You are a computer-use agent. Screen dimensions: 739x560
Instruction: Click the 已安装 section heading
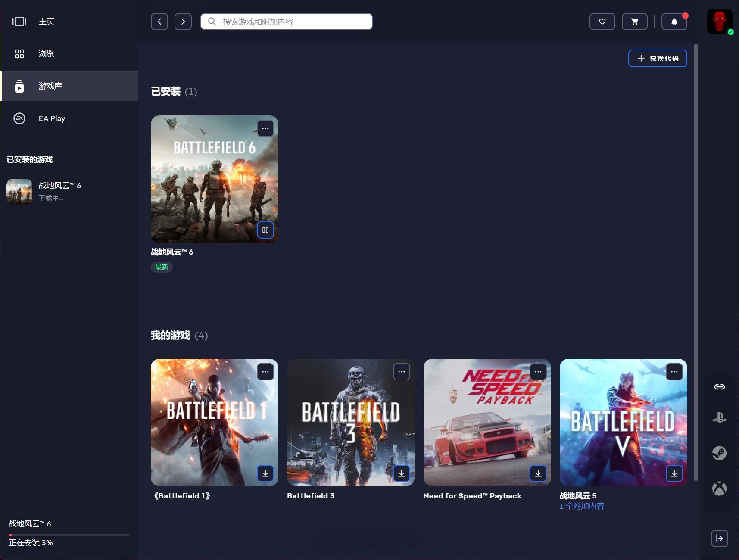click(x=165, y=92)
